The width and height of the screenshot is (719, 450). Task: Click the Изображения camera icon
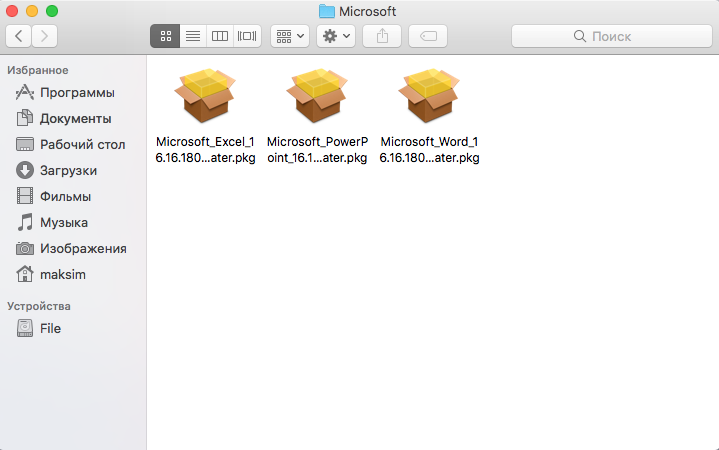25,248
